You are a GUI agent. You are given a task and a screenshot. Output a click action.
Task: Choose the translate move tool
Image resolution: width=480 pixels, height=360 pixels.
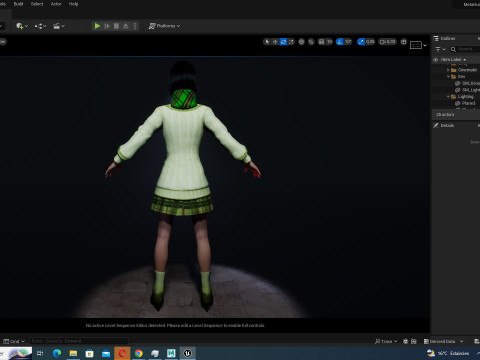(275, 42)
